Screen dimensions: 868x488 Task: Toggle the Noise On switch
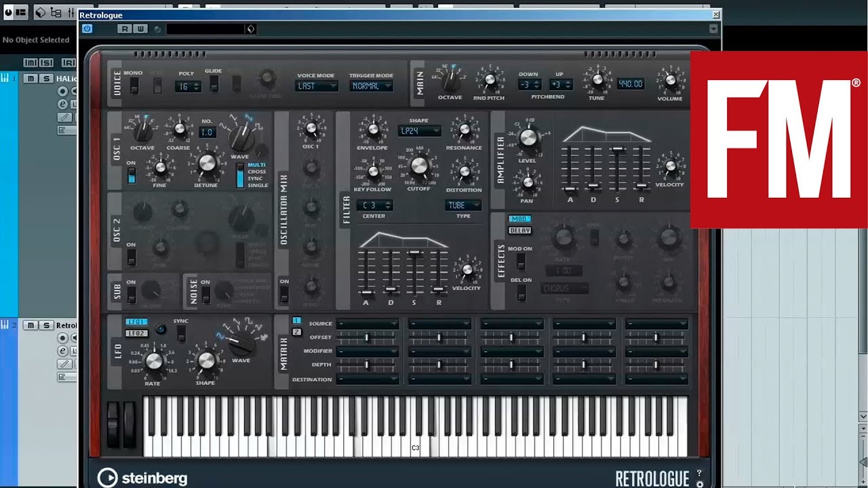click(x=205, y=294)
